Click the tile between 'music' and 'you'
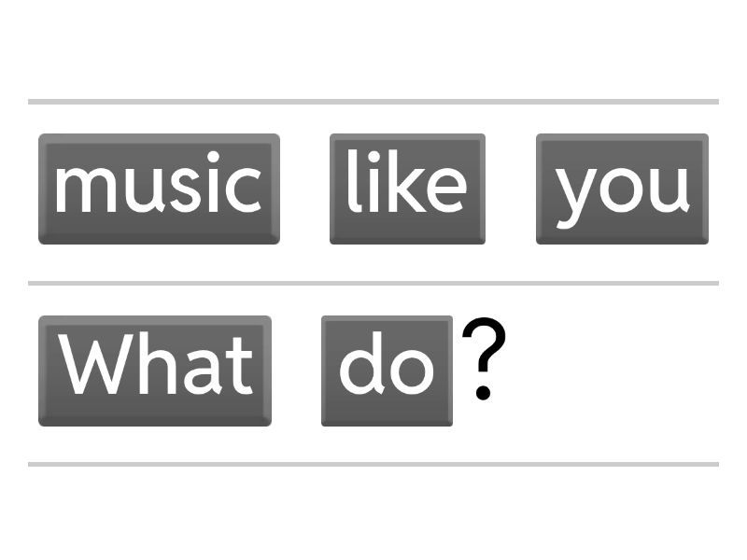This screenshot has height=560, width=747. pyautogui.click(x=407, y=189)
